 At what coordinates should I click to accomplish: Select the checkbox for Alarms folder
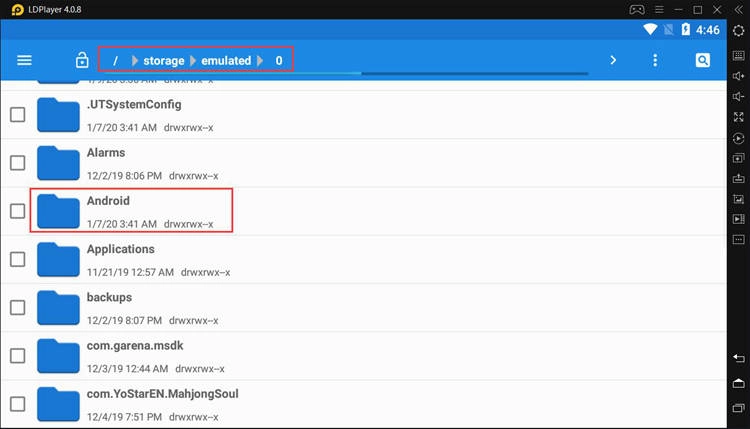coord(17,162)
